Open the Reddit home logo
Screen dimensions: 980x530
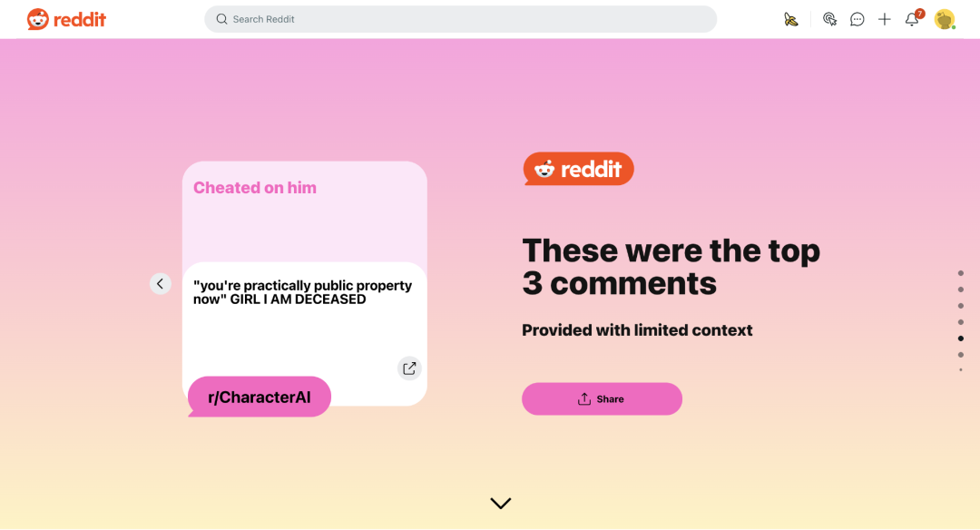coord(66,19)
